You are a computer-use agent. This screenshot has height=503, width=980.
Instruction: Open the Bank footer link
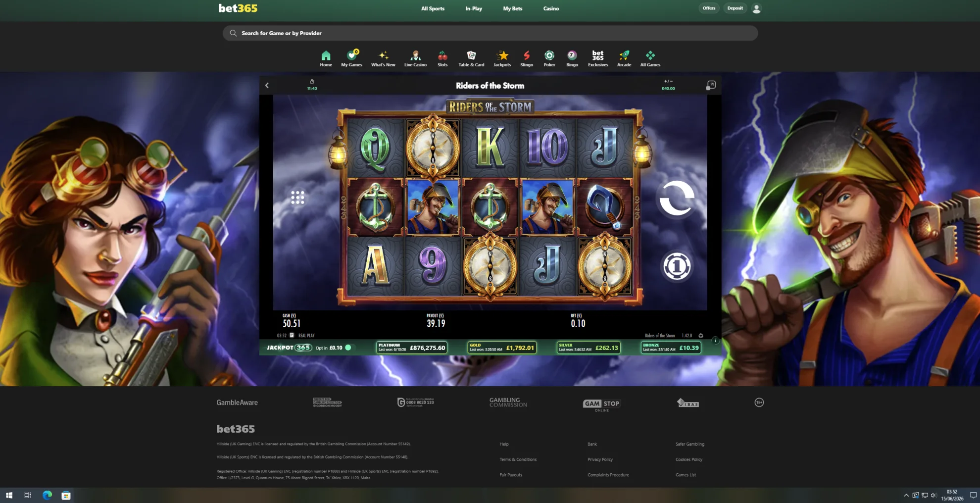tap(592, 444)
